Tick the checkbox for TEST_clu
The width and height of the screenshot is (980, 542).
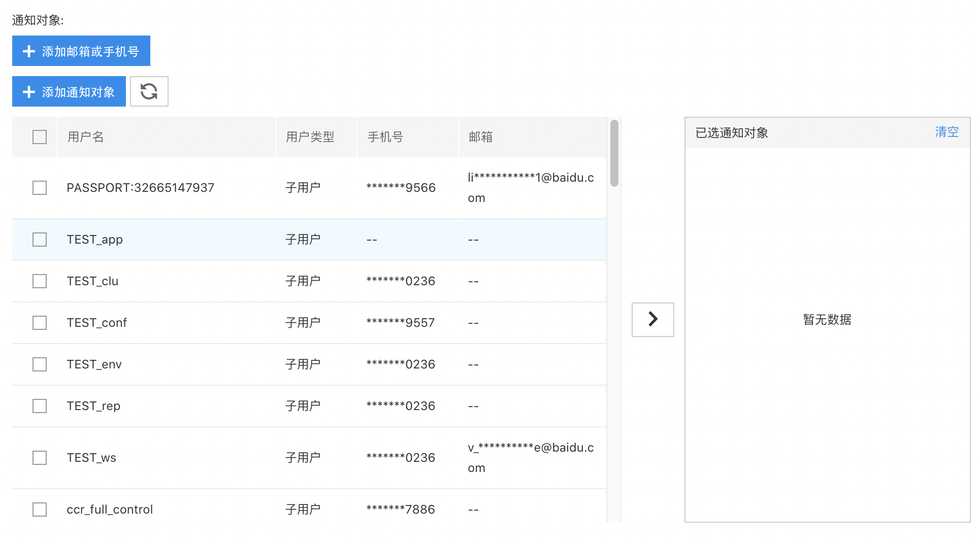(x=40, y=281)
